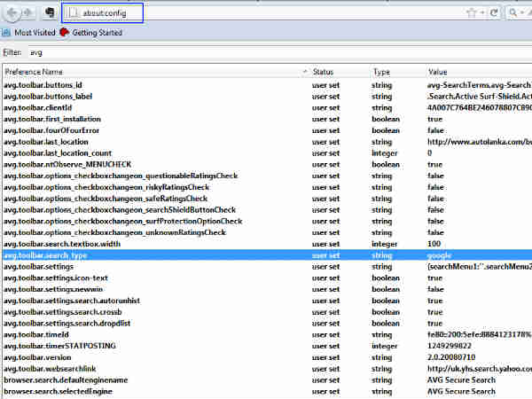This screenshot has height=399, width=532.
Task: Bookmark this page with the star icon
Action: [471, 13]
